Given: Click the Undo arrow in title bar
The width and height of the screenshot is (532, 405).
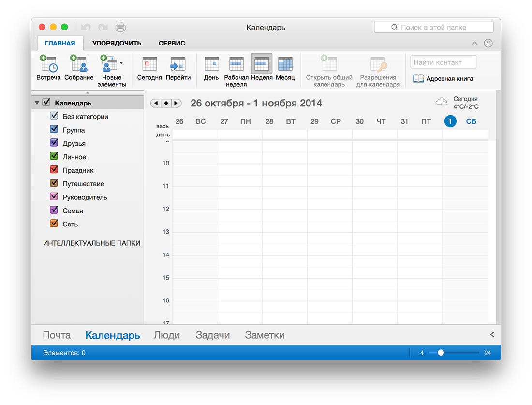Looking at the screenshot, I should click(x=86, y=27).
